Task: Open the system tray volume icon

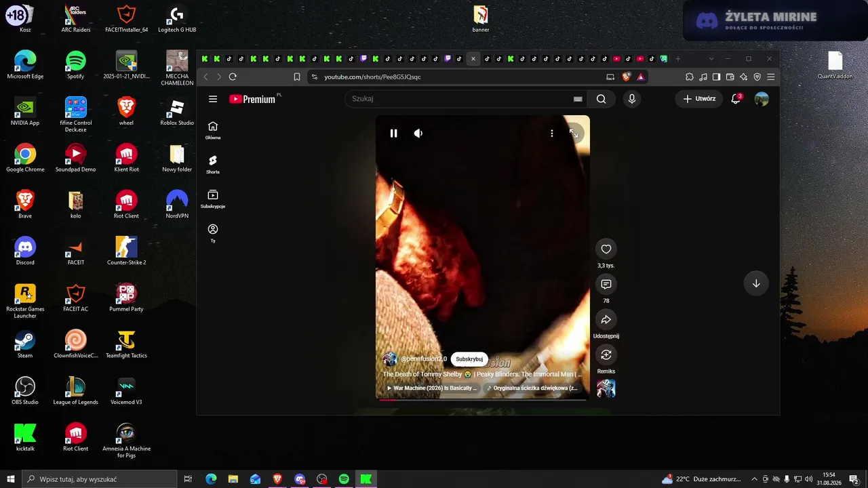Action: (808, 479)
